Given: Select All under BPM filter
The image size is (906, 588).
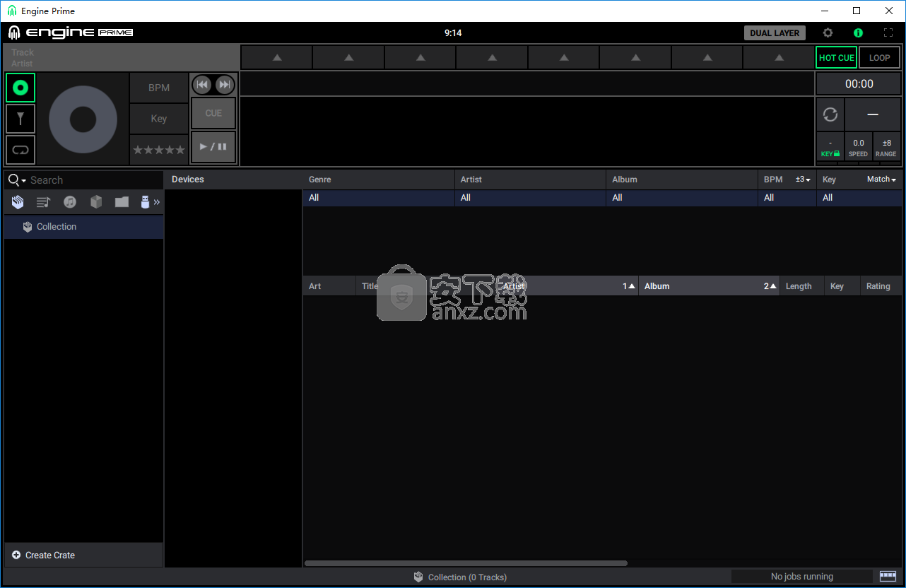Looking at the screenshot, I should click(787, 198).
